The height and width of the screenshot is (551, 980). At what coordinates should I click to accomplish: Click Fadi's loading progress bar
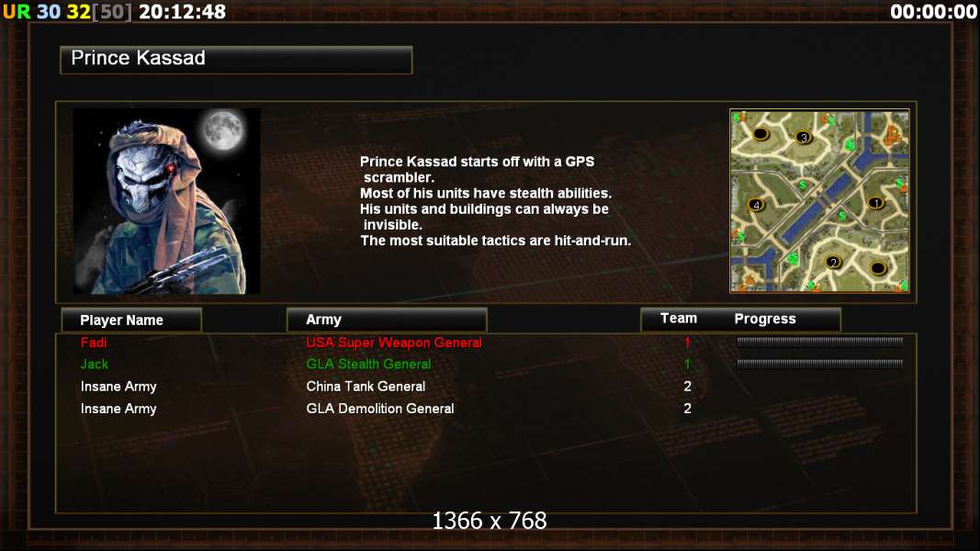pyautogui.click(x=819, y=342)
